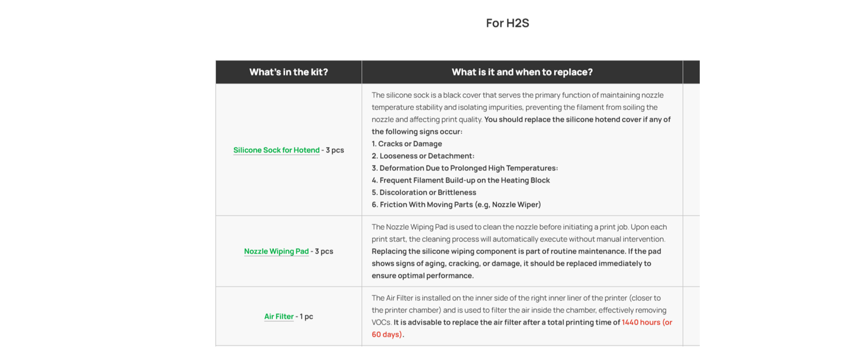
Task: Click the What is it and when to replace? header
Action: pyautogui.click(x=522, y=72)
